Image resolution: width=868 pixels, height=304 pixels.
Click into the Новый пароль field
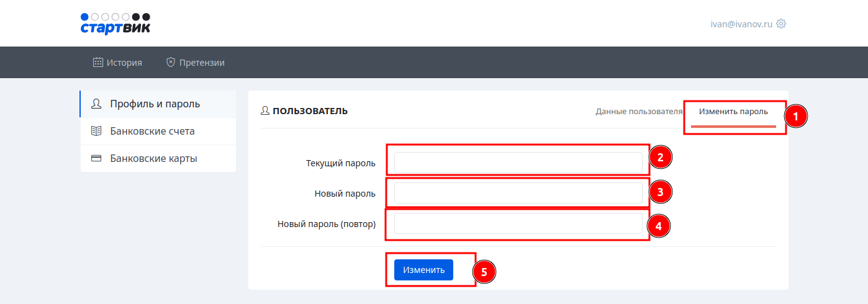[518, 193]
